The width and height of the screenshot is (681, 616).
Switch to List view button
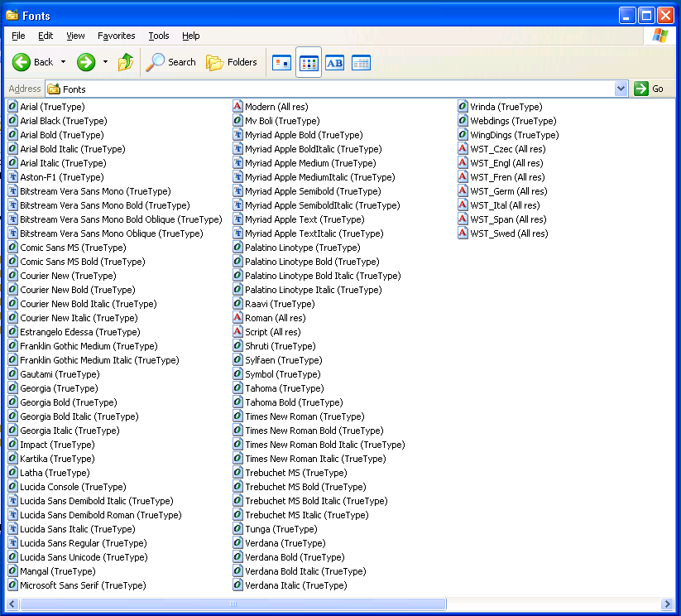(x=309, y=63)
